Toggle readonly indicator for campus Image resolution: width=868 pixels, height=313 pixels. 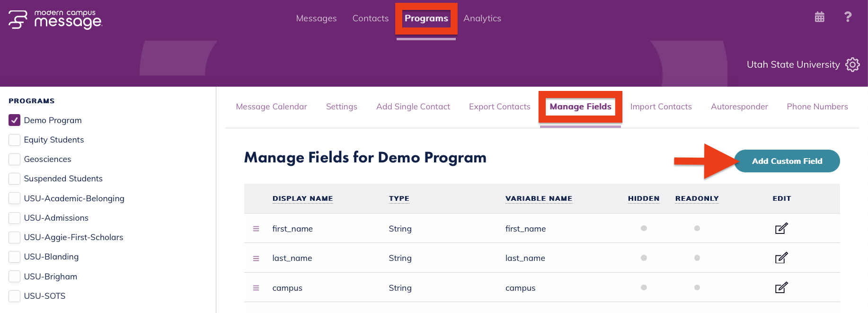697,287
